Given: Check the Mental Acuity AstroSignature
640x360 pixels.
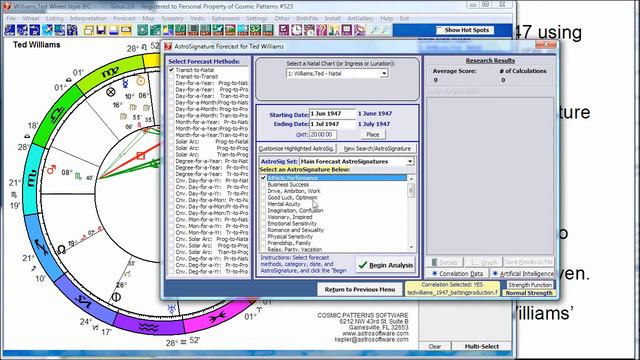Looking at the screenshot, I should point(263,204).
